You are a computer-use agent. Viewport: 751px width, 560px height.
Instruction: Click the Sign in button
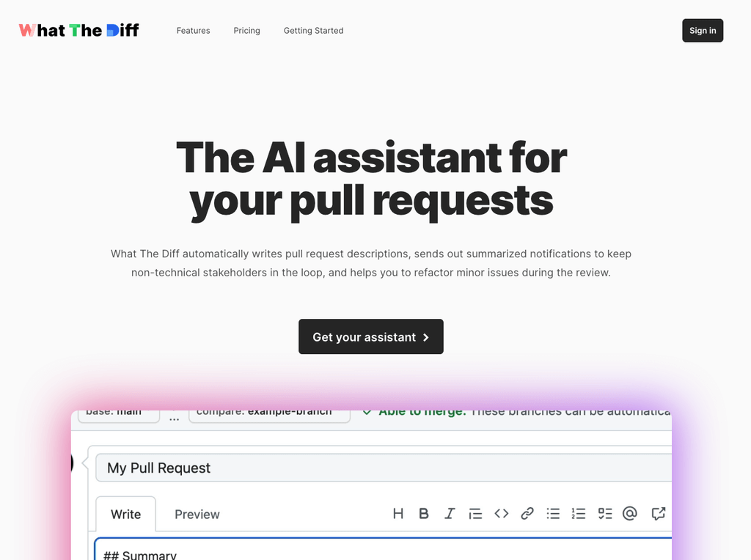(703, 31)
